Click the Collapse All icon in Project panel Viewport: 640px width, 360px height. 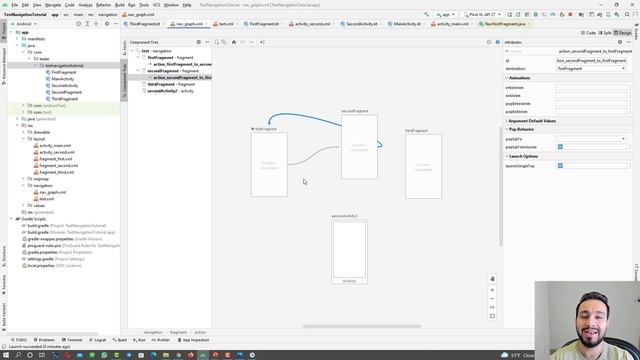[x=96, y=24]
